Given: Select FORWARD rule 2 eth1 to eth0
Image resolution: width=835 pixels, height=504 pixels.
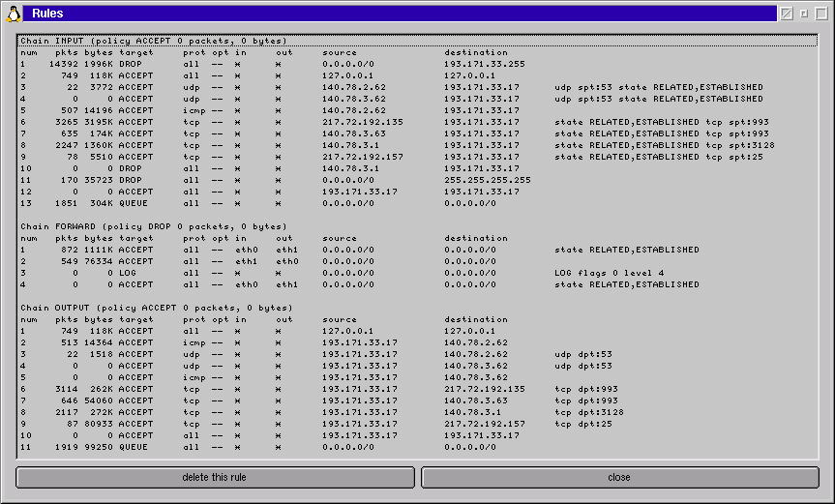Looking at the screenshot, I should (418, 261).
